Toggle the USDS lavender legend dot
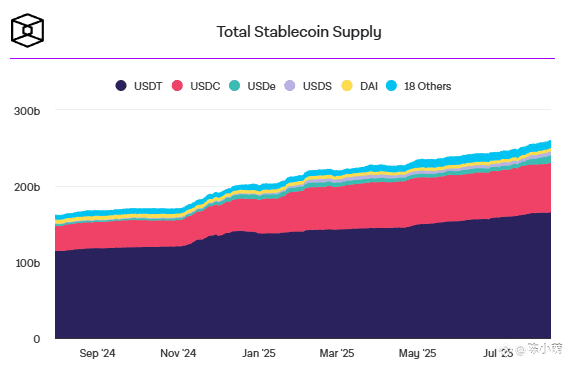 pyautogui.click(x=290, y=86)
